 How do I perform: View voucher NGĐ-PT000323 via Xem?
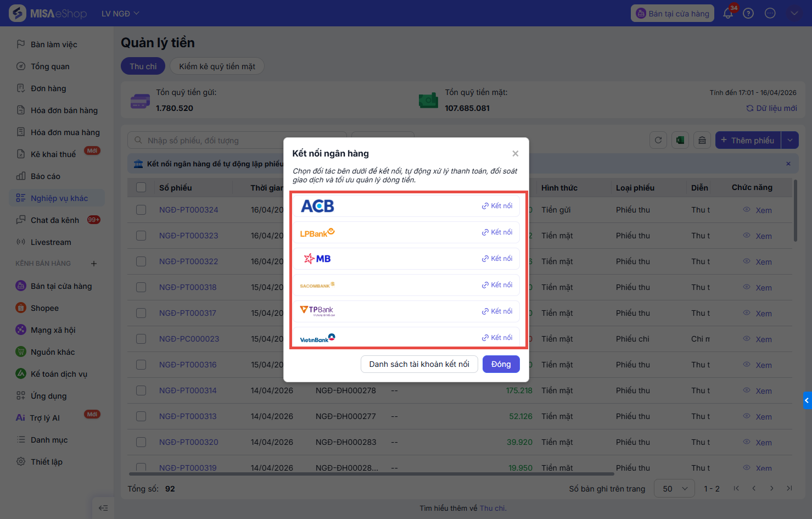758,236
